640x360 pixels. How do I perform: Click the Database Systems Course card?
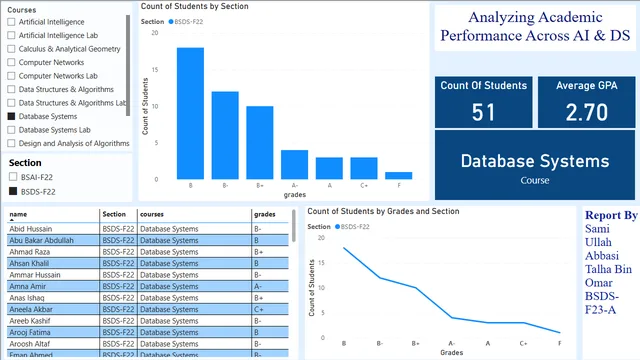click(x=535, y=165)
